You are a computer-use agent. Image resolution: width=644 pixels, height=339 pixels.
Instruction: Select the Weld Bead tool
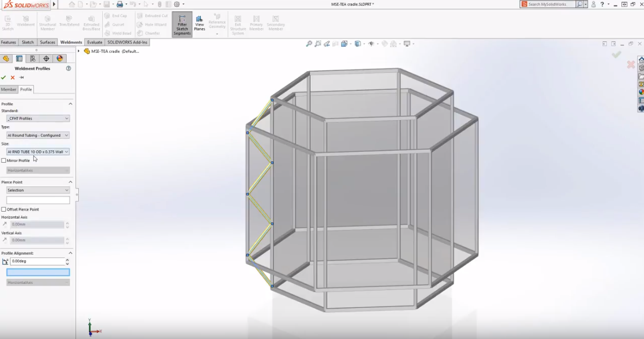coord(118,33)
